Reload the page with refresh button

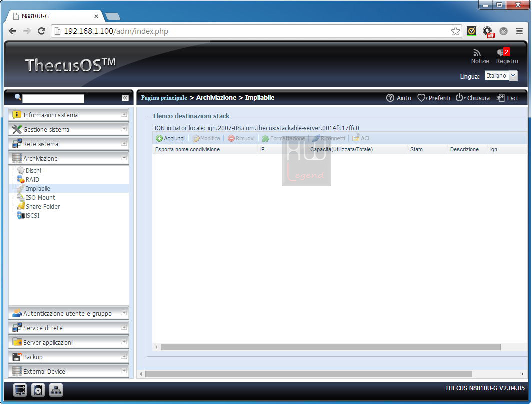(x=41, y=31)
